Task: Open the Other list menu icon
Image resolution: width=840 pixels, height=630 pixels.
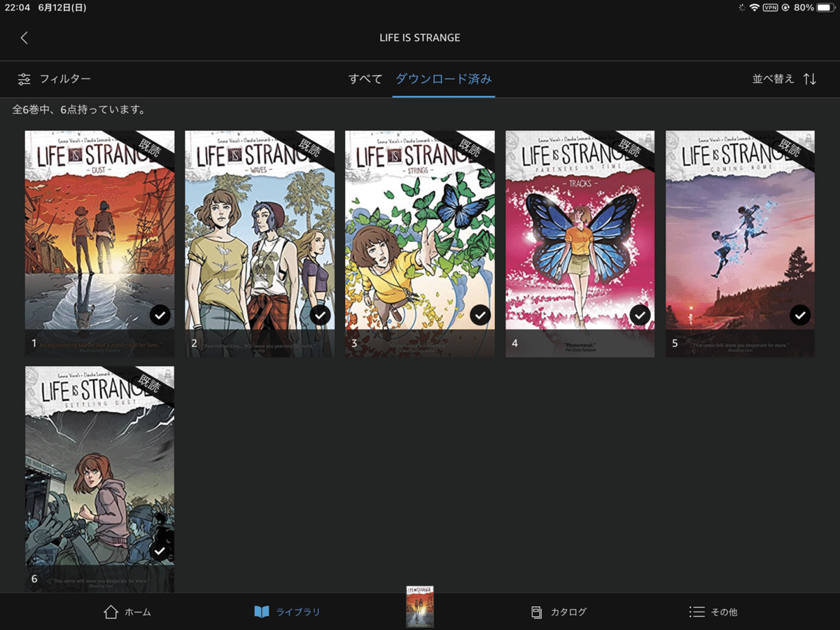Action: click(696, 612)
